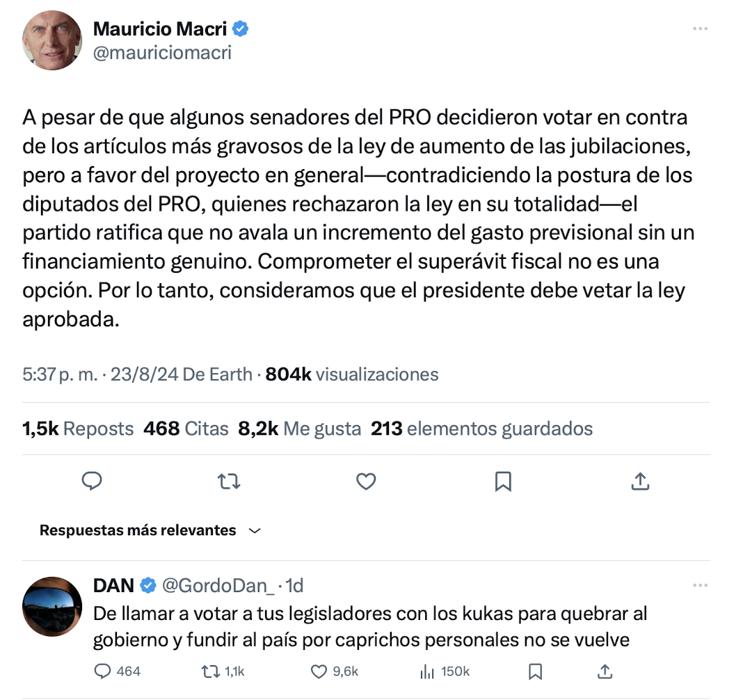Image resolution: width=743 pixels, height=700 pixels.
Task: Share the main tweet
Action: [640, 482]
